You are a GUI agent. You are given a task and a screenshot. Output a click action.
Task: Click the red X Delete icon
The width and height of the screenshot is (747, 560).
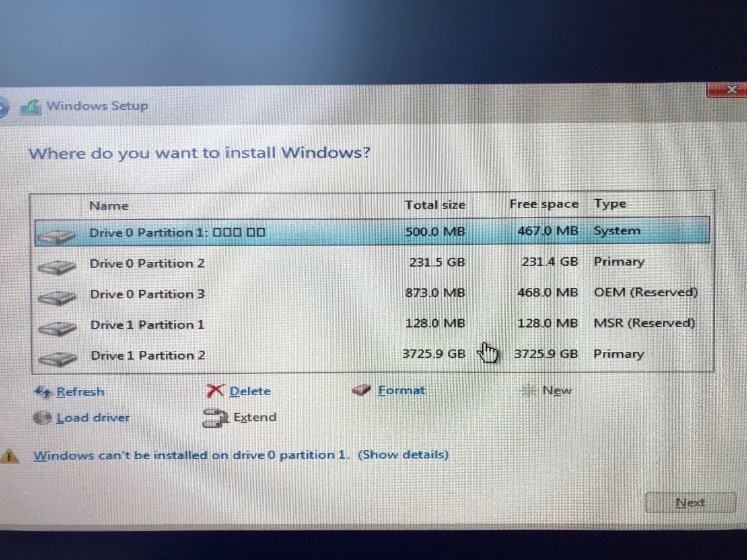[215, 390]
